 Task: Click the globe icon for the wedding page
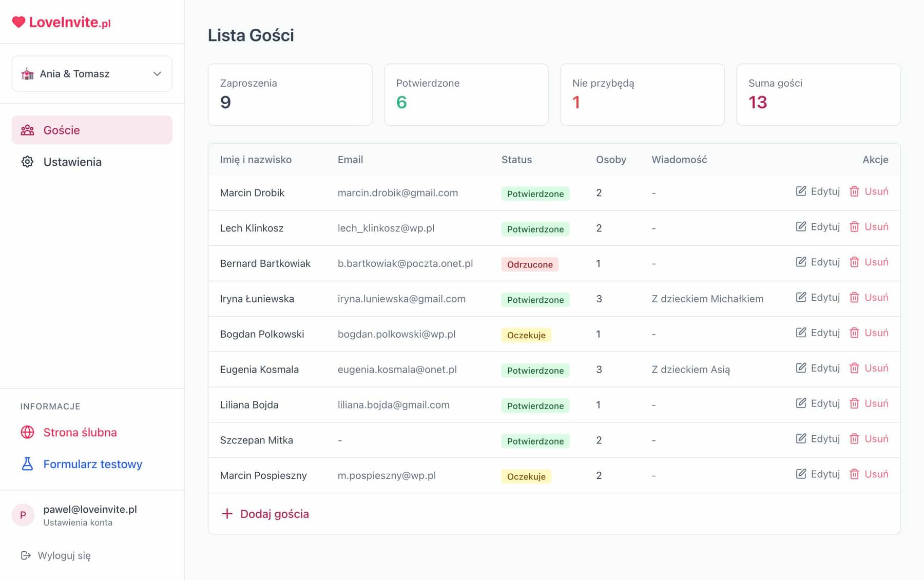click(27, 432)
